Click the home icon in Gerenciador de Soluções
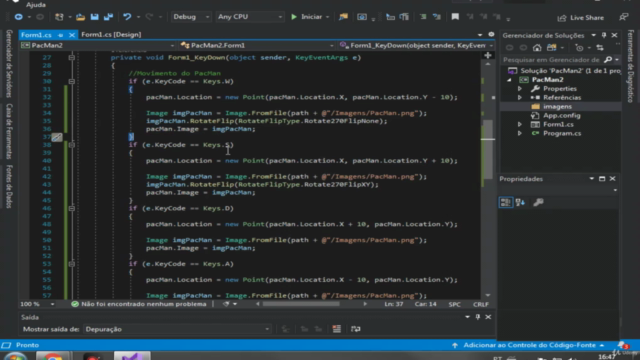 tap(537, 48)
